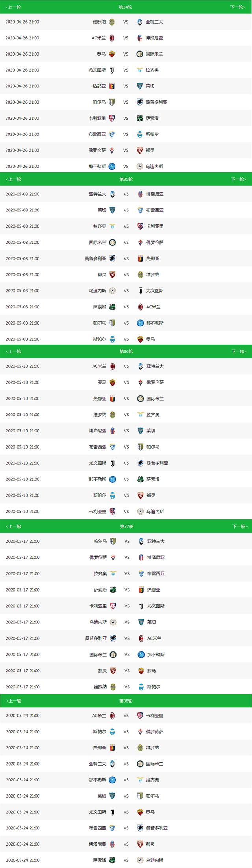Select the 第38轮 round title
The image size is (252, 868).
click(126, 701)
